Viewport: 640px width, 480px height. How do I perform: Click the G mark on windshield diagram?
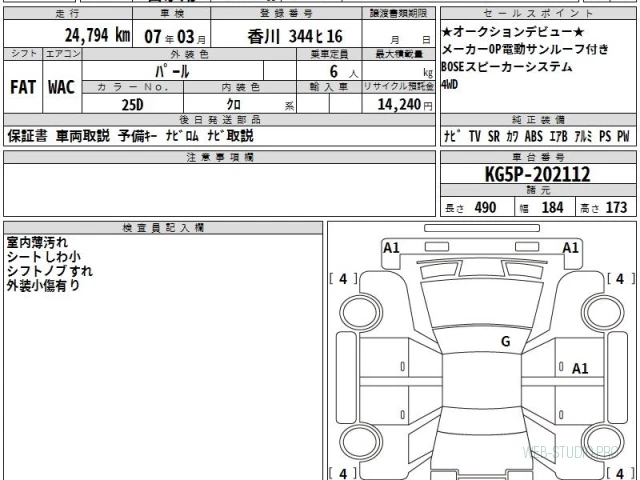(505, 341)
